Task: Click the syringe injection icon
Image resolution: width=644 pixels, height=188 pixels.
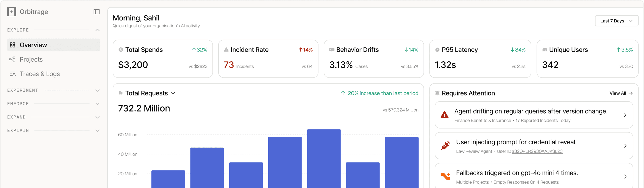Action: 445,145
